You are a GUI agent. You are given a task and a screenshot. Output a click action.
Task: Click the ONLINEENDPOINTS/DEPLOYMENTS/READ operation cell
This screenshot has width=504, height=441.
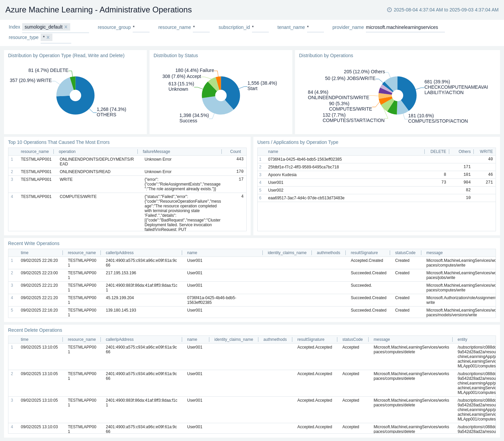(97, 162)
